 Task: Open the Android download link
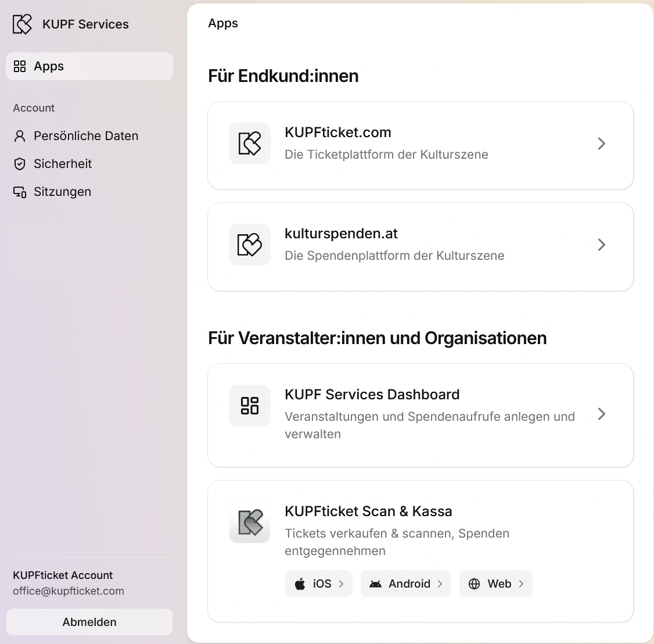(406, 584)
